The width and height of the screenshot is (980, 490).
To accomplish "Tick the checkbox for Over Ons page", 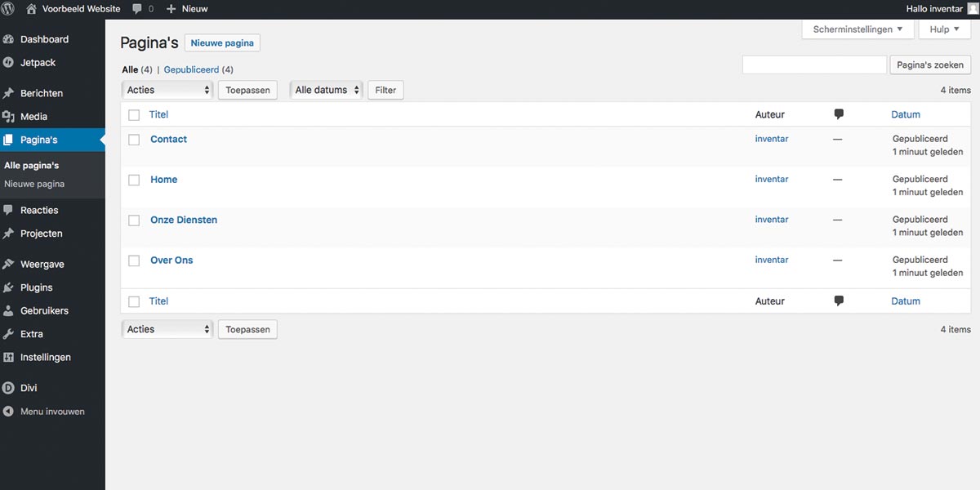I will 134,261.
